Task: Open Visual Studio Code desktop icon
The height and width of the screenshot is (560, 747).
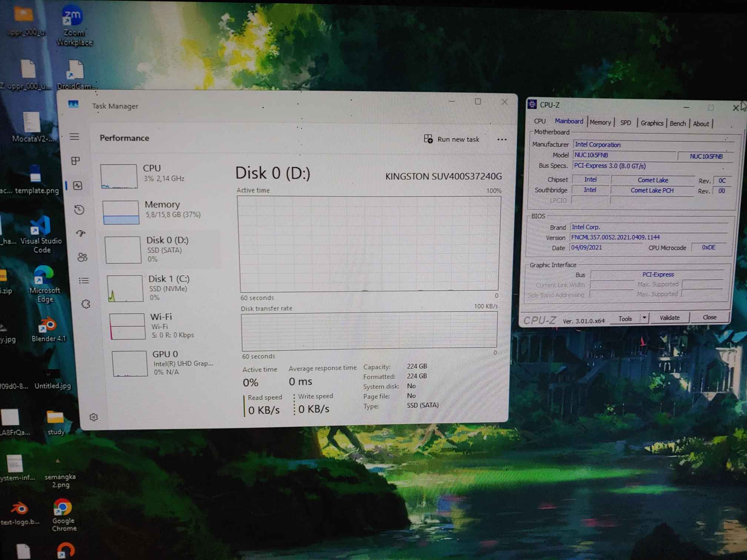Action: coord(41,234)
